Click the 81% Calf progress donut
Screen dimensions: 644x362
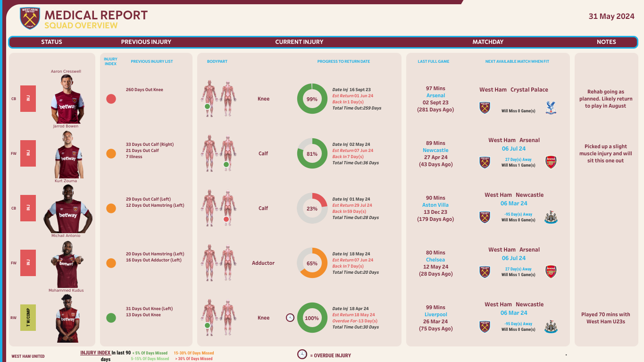click(312, 153)
